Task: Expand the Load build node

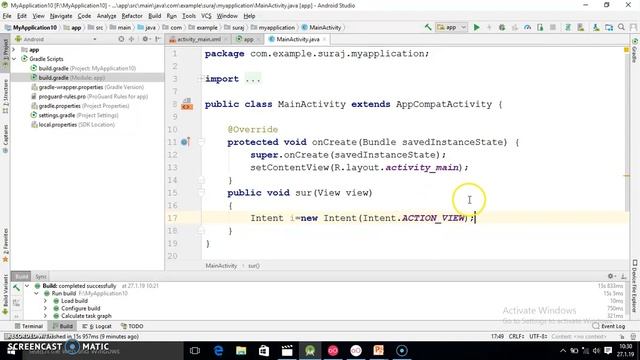Action: pyautogui.click(x=45, y=301)
